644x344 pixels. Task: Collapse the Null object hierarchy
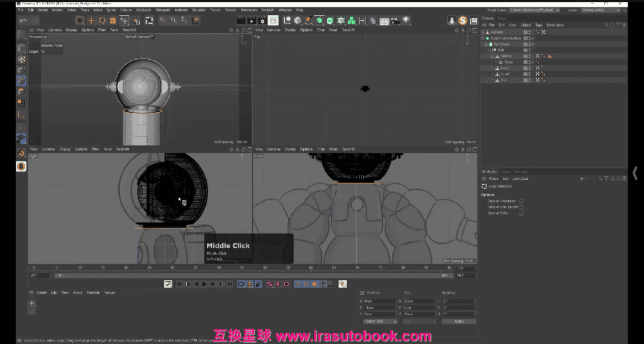pyautogui.click(x=489, y=50)
